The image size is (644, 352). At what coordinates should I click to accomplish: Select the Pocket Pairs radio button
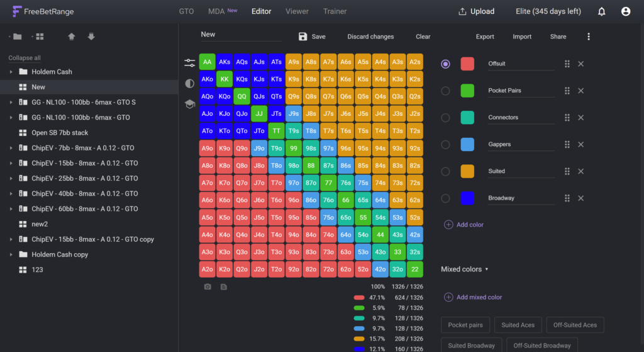tap(445, 91)
